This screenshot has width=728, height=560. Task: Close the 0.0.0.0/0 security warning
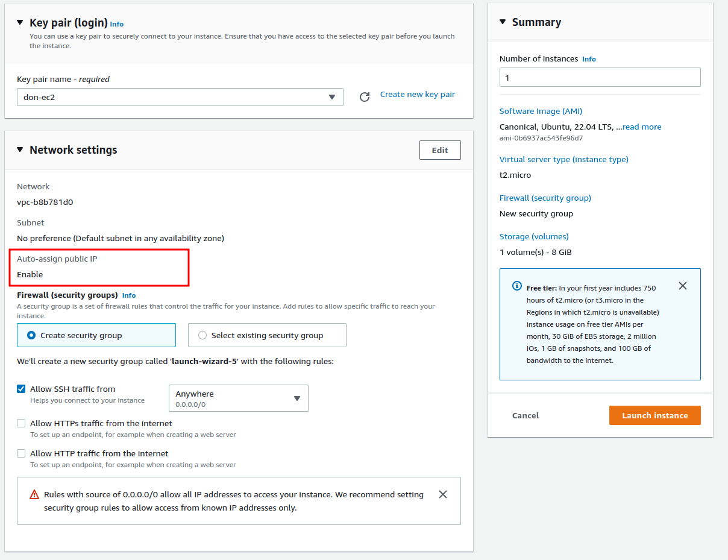[x=443, y=494]
